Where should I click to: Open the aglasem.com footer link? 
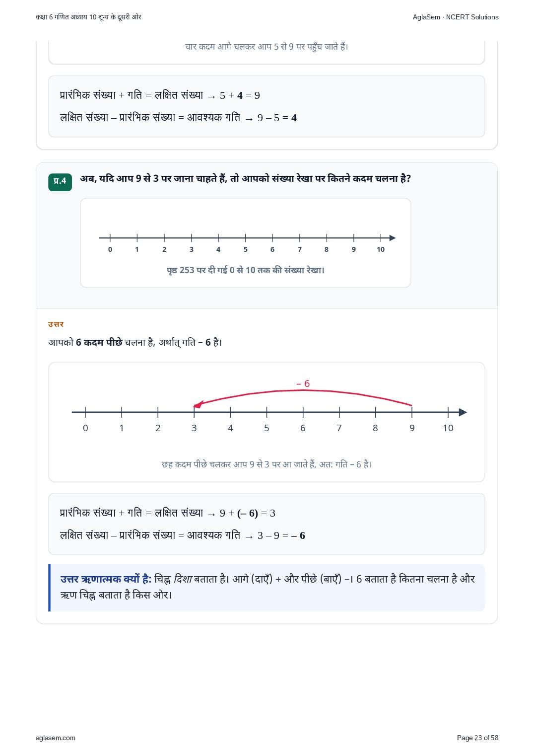tap(56, 738)
